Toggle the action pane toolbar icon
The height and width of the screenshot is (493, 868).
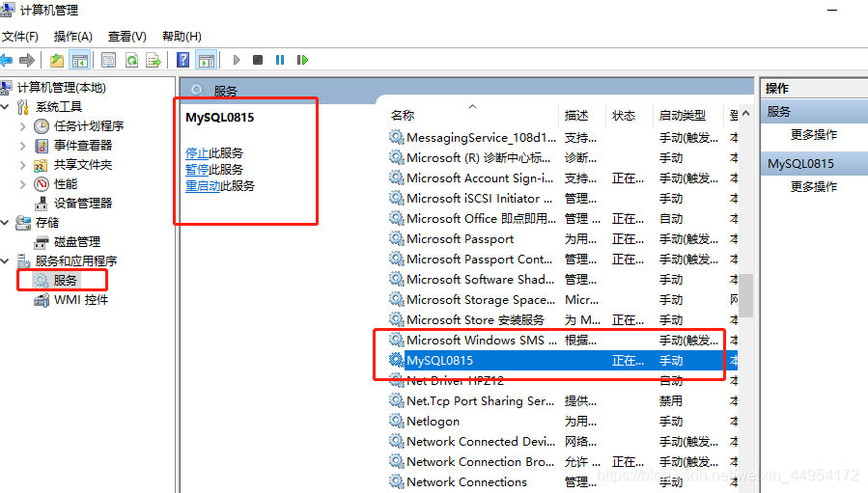(207, 60)
